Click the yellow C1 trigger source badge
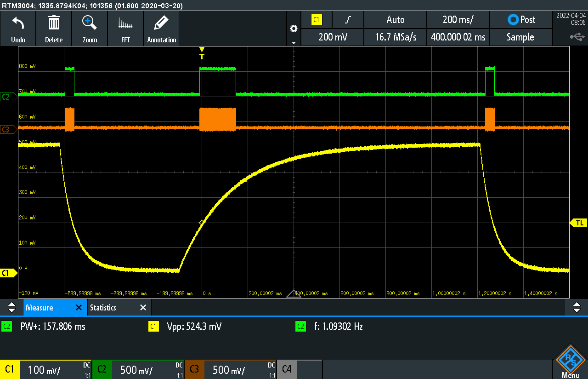Image resolution: width=588 pixels, height=379 pixels. pyautogui.click(x=317, y=20)
